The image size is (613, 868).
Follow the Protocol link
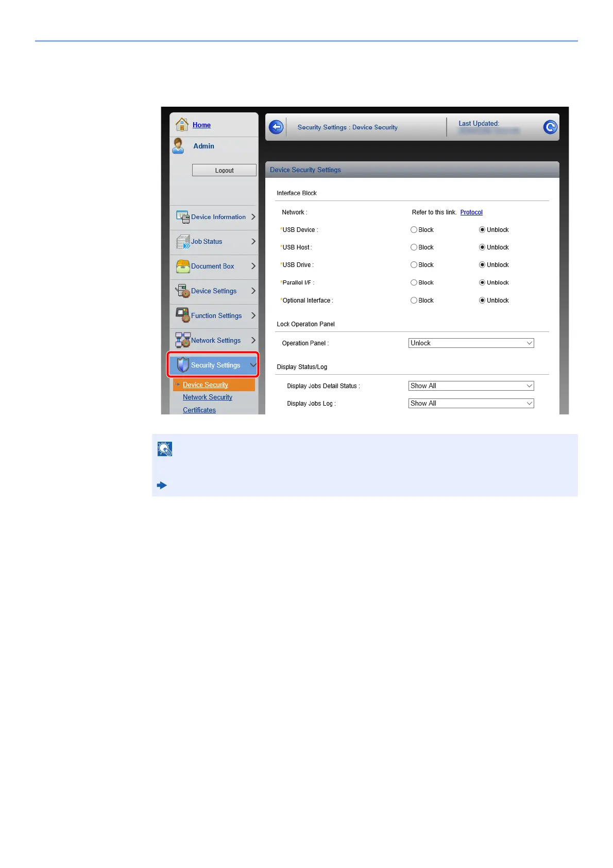(x=471, y=212)
